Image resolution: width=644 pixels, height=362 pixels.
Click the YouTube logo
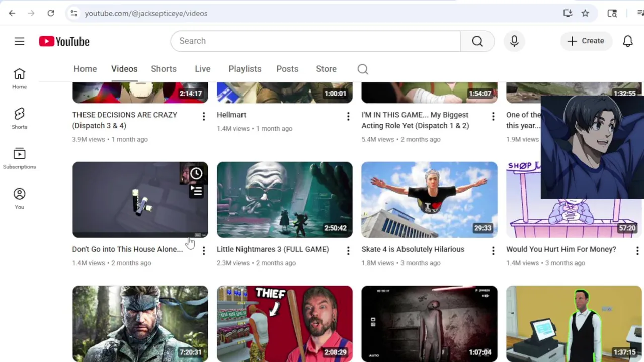coord(64,41)
